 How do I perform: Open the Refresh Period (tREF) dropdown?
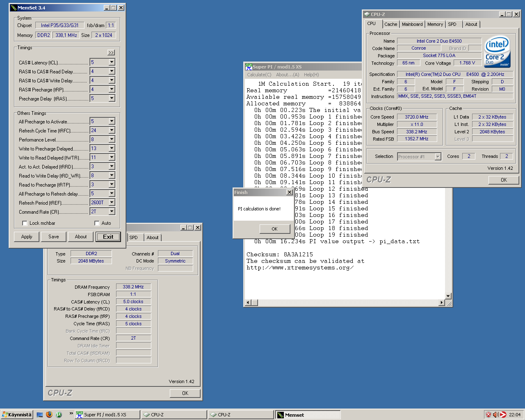[x=112, y=202]
